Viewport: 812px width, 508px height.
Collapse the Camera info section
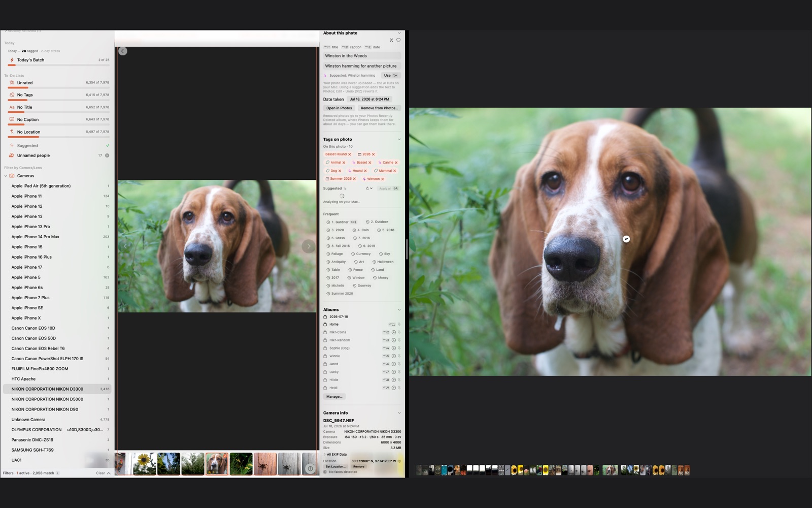point(399,413)
